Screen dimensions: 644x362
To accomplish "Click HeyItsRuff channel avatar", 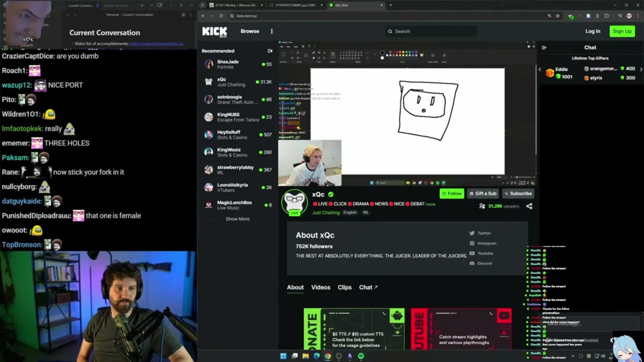I will tap(209, 135).
